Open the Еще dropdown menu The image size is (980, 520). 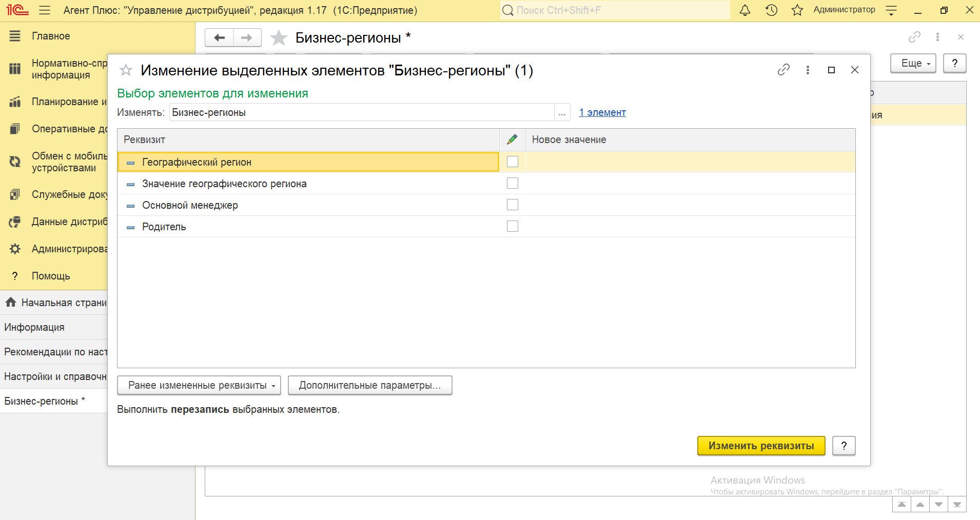(x=913, y=63)
